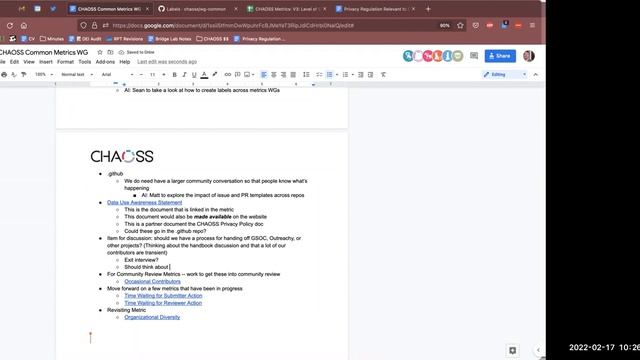Toggle bold formatting
The height and width of the screenshot is (360, 640).
(x=174, y=75)
